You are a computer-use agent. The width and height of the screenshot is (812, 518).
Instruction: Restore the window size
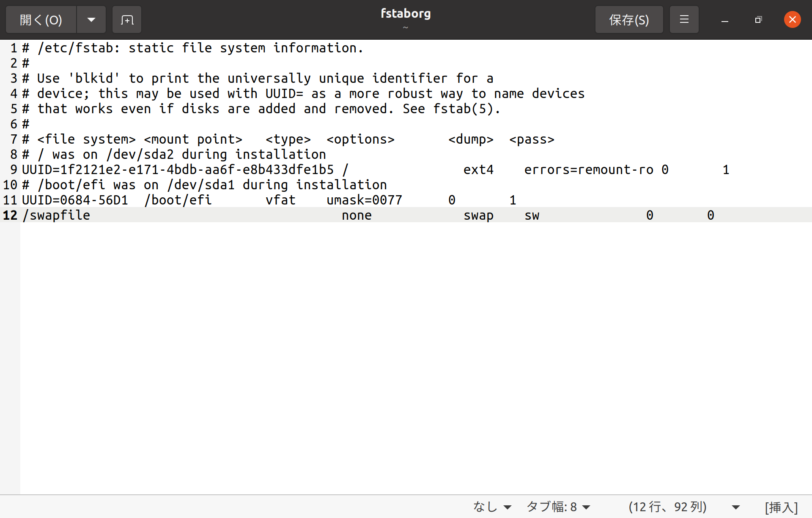(758, 20)
